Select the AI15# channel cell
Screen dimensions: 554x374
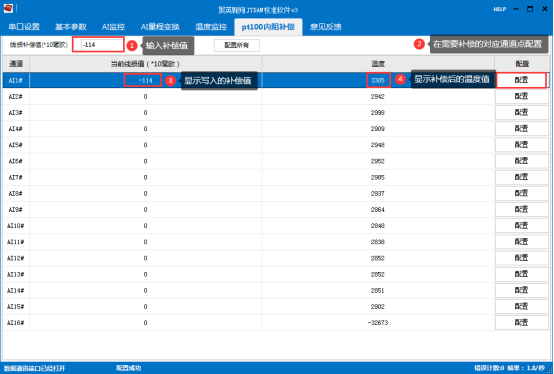(x=16, y=307)
